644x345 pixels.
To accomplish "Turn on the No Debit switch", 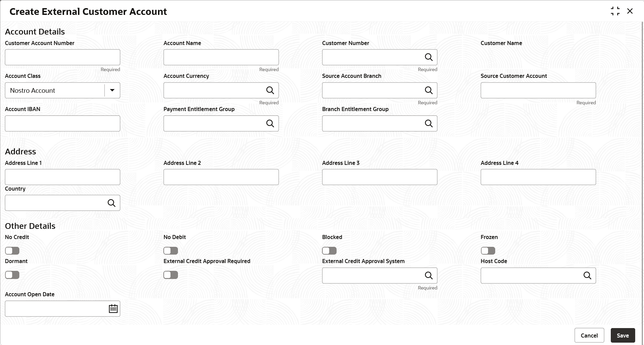I will pos(170,251).
